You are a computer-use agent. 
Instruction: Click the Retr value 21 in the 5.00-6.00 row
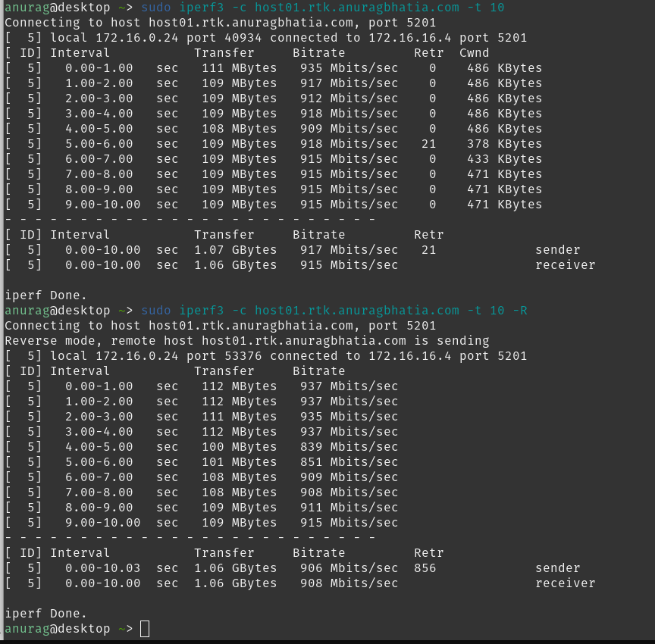[x=428, y=144]
